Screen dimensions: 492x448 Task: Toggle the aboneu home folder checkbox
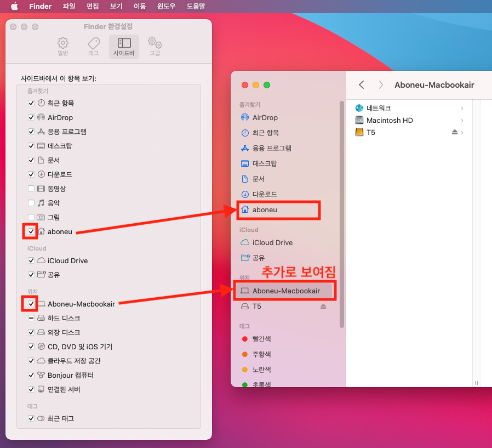(31, 231)
